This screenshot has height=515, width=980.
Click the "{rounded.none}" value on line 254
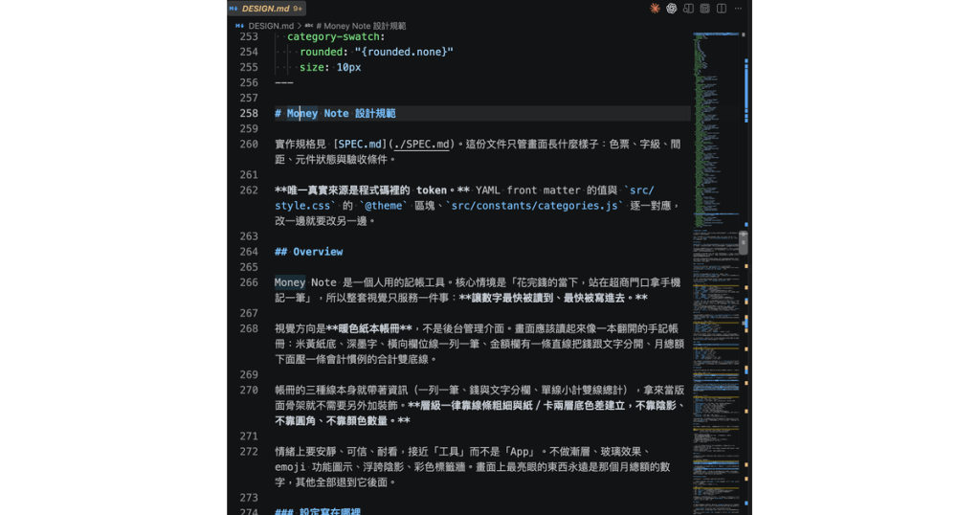[x=405, y=52]
